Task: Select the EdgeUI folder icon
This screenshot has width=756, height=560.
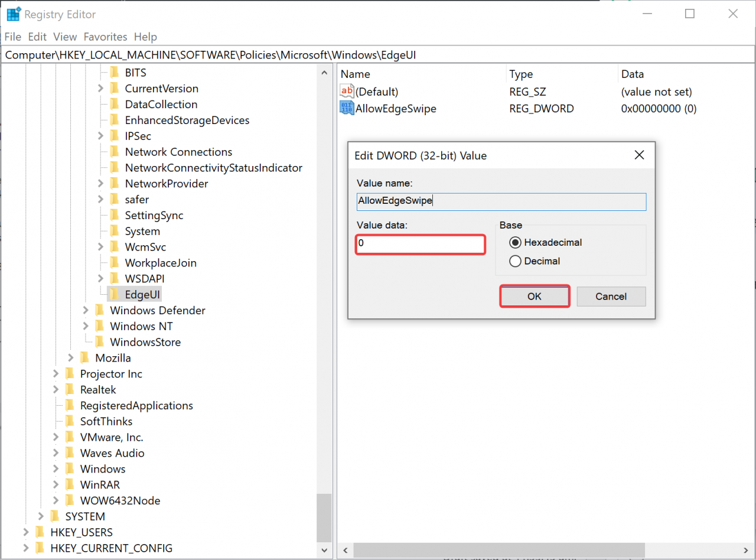Action: pyautogui.click(x=115, y=294)
